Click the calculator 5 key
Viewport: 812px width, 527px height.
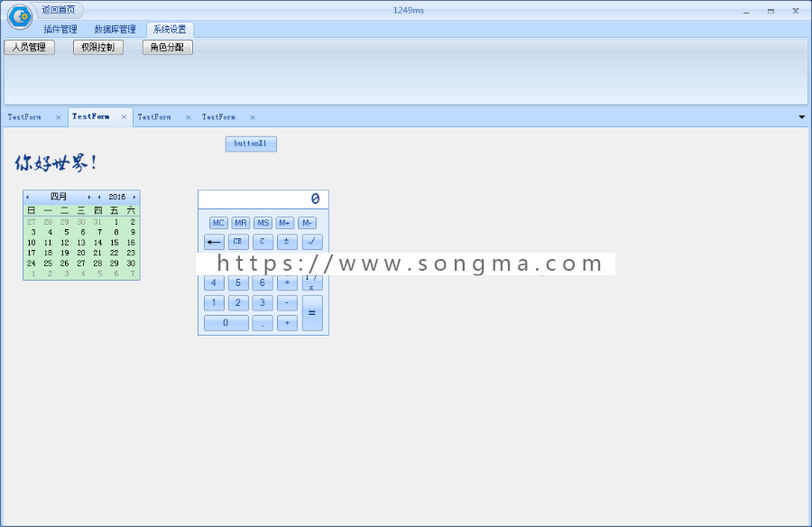238,283
